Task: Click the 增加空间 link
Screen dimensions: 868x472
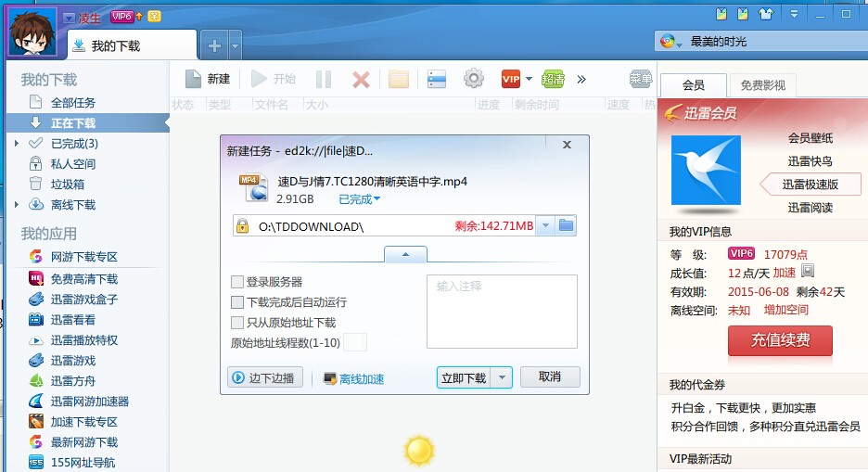Action: [786, 310]
